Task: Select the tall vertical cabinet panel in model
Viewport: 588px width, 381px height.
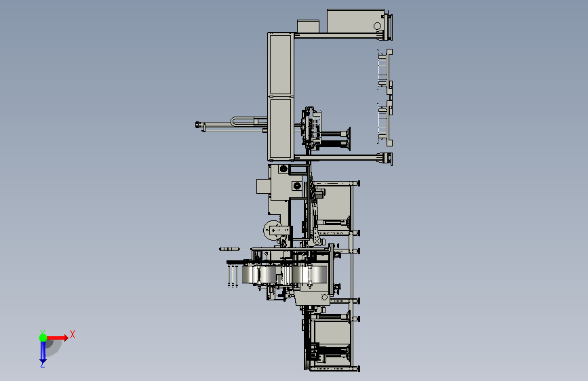Action: pyautogui.click(x=281, y=96)
